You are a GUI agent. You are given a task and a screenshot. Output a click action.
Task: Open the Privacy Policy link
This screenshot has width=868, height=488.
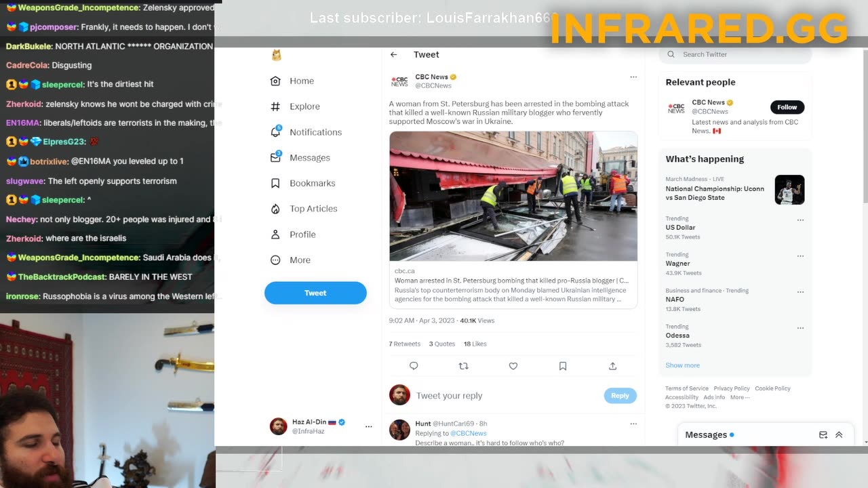(x=732, y=388)
